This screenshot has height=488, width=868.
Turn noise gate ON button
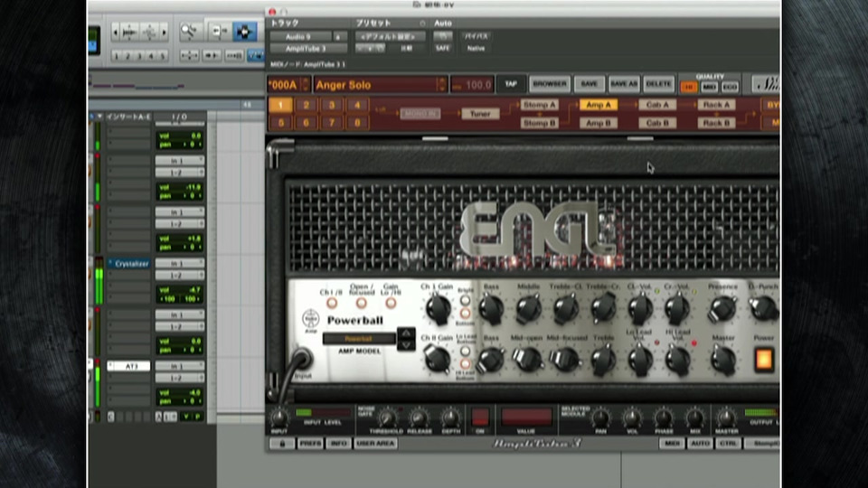point(480,416)
